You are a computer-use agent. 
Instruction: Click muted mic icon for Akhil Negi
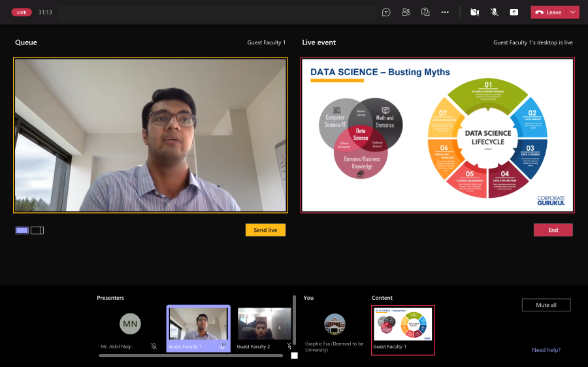[x=154, y=346]
